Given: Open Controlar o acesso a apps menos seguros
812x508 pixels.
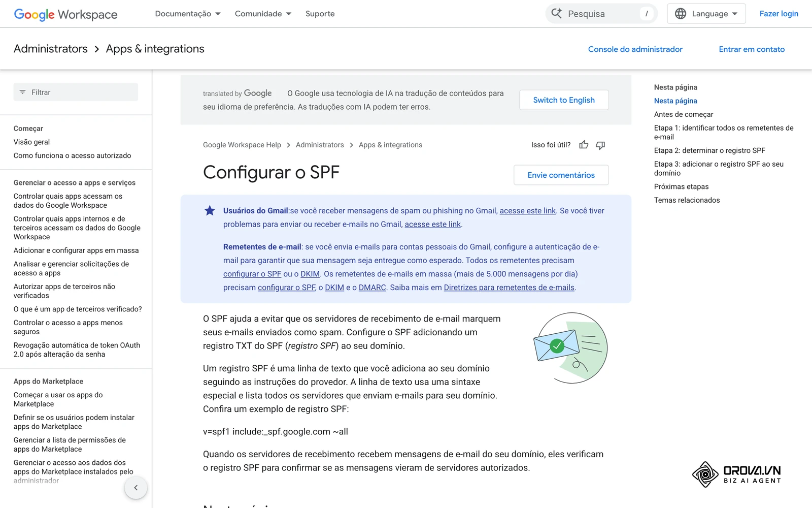Looking at the screenshot, I should tap(68, 327).
